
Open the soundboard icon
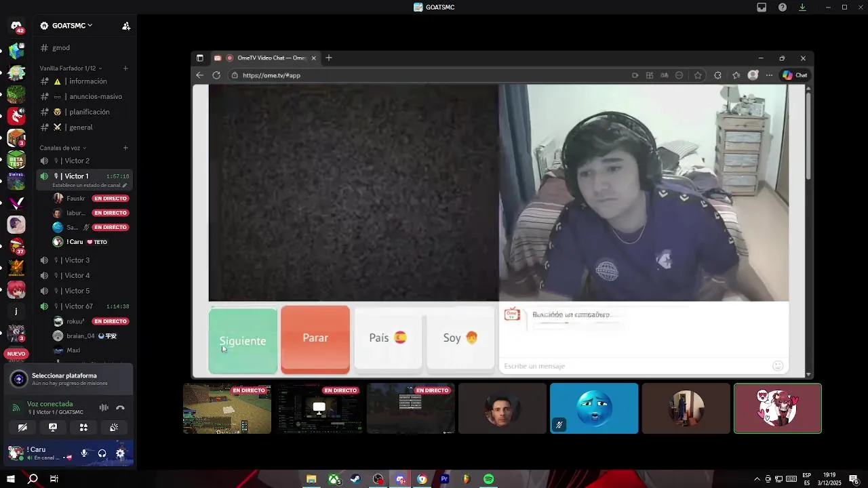[x=114, y=428]
